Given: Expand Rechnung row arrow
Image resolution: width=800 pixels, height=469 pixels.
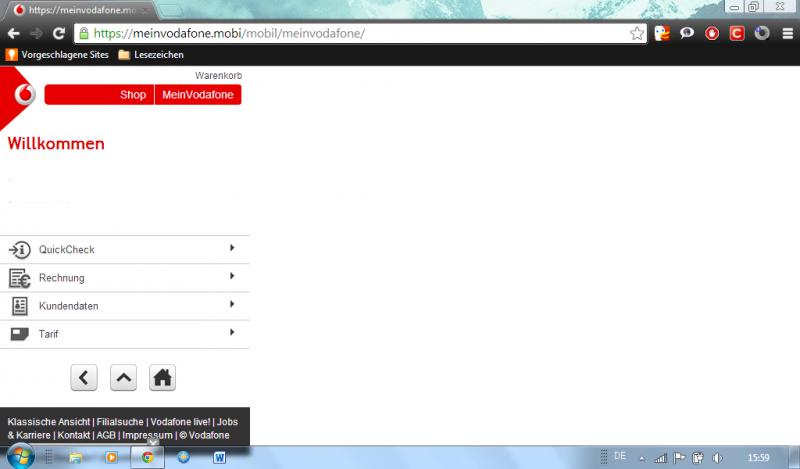Looking at the screenshot, I should click(x=232, y=276).
